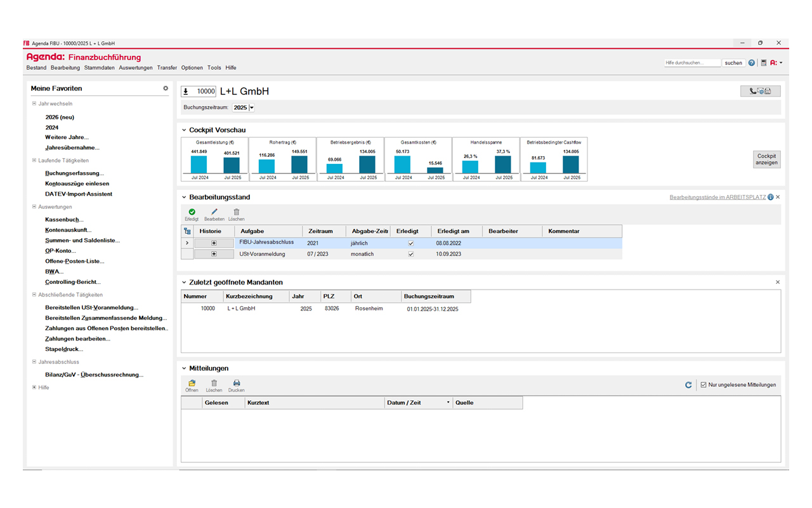This screenshot has width=812, height=508.
Task: Open the Buchungszeitraum year dropdown
Action: tap(252, 108)
